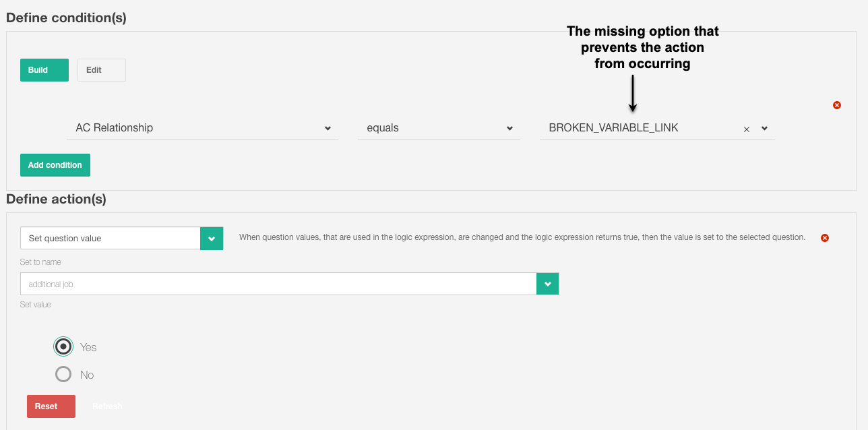
Task: Click green chevron beside Set question value
Action: pyautogui.click(x=212, y=239)
